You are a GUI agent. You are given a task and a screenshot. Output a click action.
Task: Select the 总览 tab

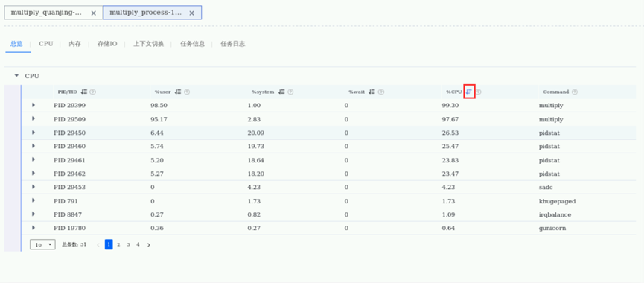16,44
